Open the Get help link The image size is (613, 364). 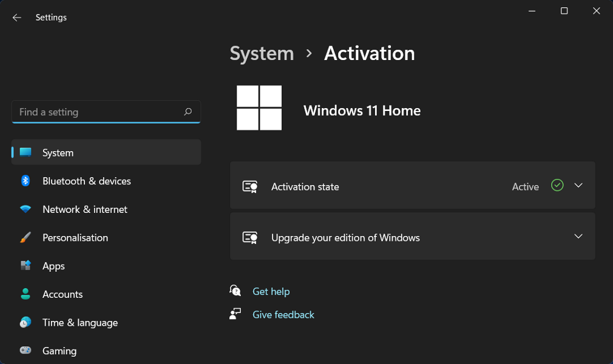271,291
